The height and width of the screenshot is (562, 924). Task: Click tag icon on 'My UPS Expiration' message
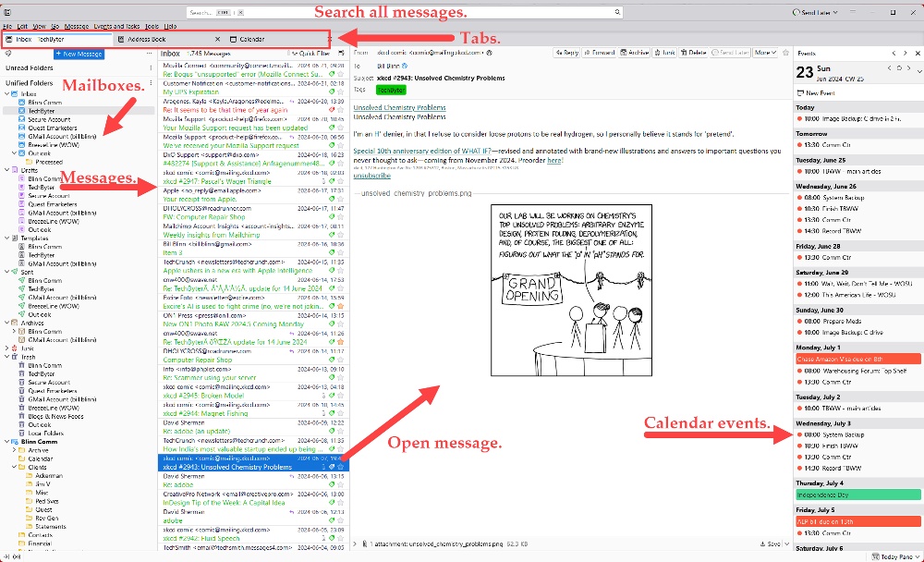332,92
